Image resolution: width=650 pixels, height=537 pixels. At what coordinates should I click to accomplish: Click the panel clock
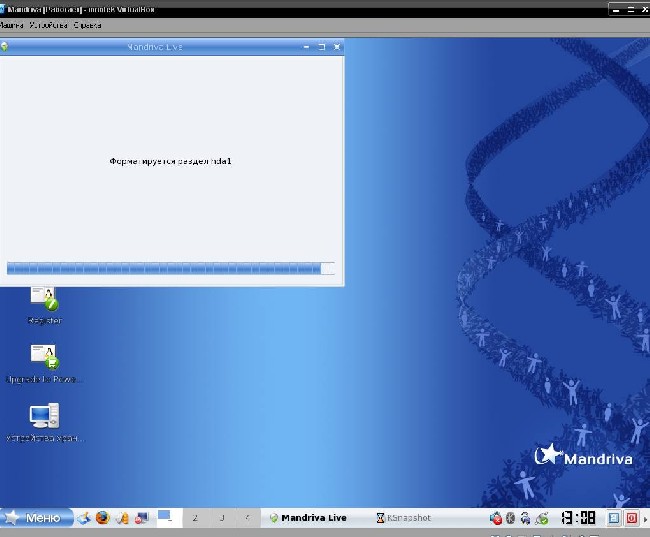(578, 518)
